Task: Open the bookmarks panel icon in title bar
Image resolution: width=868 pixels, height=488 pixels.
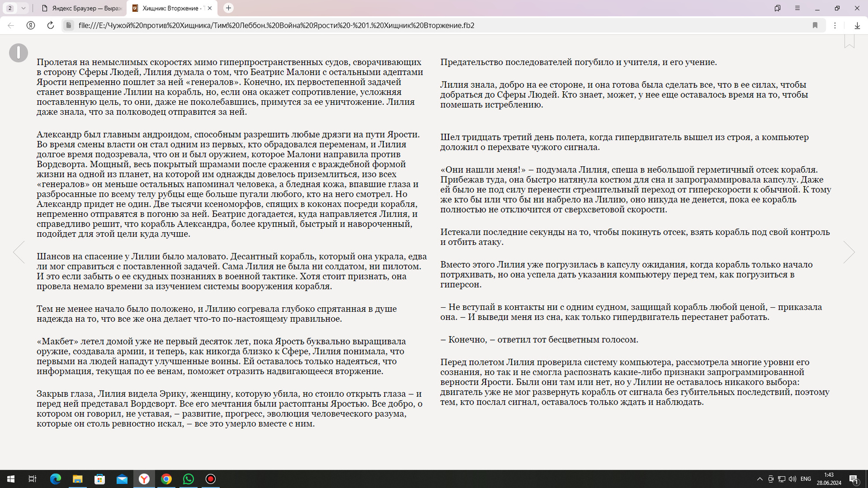Action: click(x=777, y=8)
